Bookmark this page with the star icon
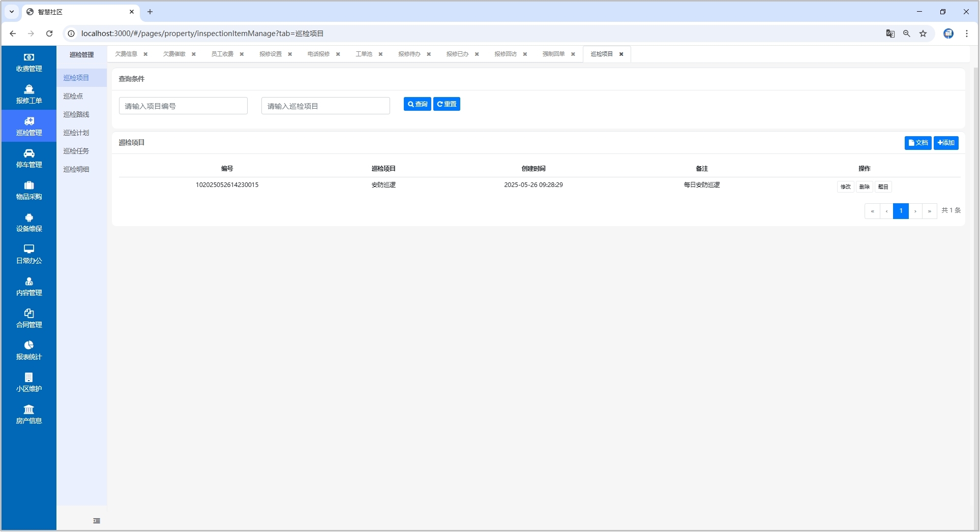The height and width of the screenshot is (532, 980). coord(923,34)
